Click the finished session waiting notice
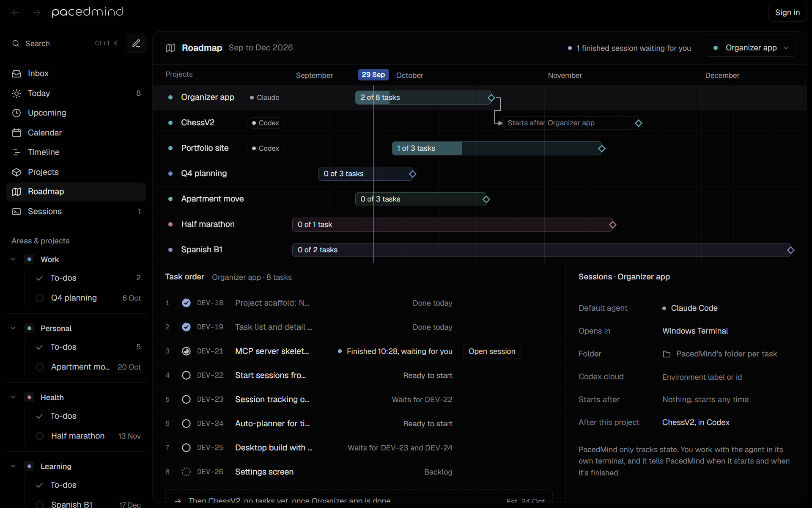This screenshot has width=812, height=508. (629, 48)
